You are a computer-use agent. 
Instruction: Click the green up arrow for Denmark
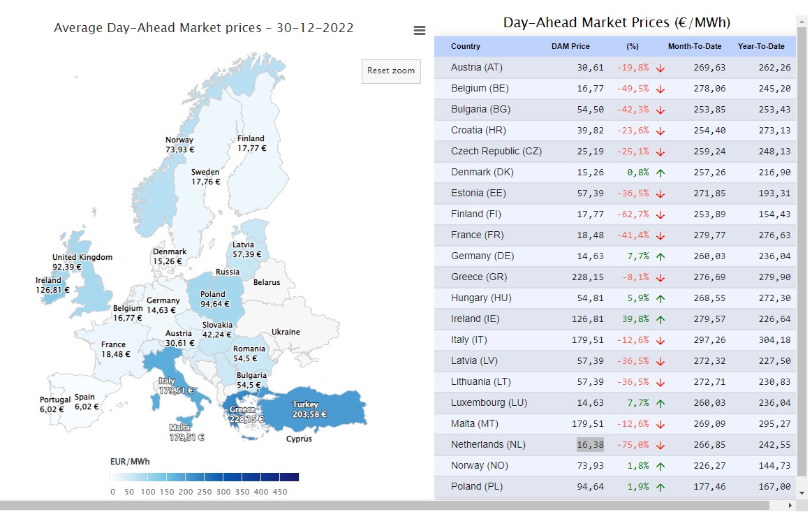(x=660, y=173)
